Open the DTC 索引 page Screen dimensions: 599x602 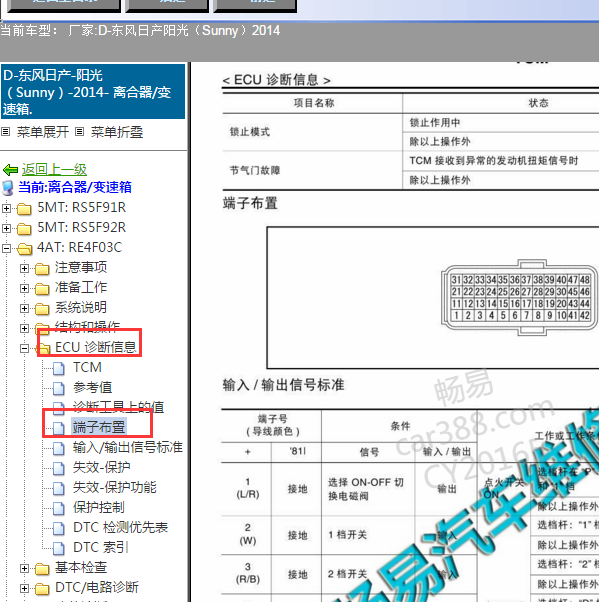[x=101, y=547]
